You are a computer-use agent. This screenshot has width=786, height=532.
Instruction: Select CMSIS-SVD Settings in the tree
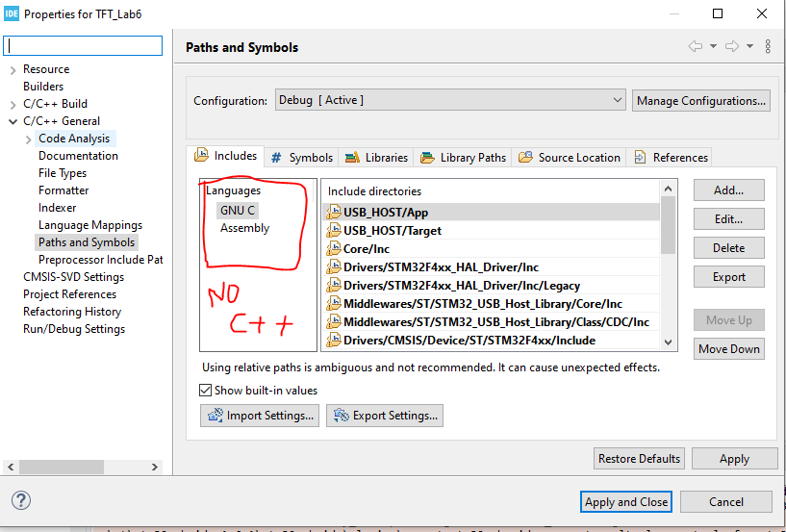click(73, 277)
